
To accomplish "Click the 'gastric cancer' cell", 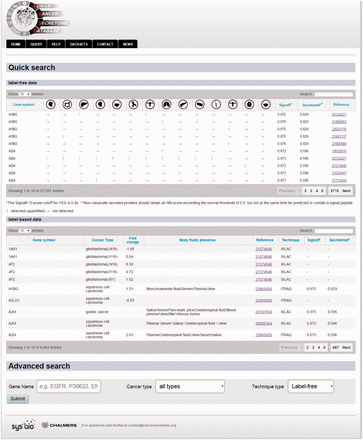I will 97,312.
